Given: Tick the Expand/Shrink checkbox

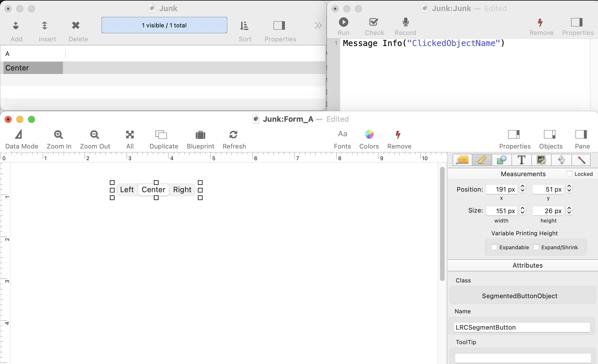Looking at the screenshot, I should 536,247.
